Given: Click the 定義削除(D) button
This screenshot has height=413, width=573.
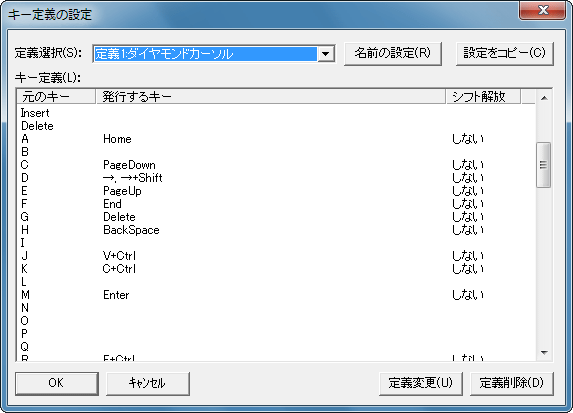Looking at the screenshot, I should coord(512,383).
